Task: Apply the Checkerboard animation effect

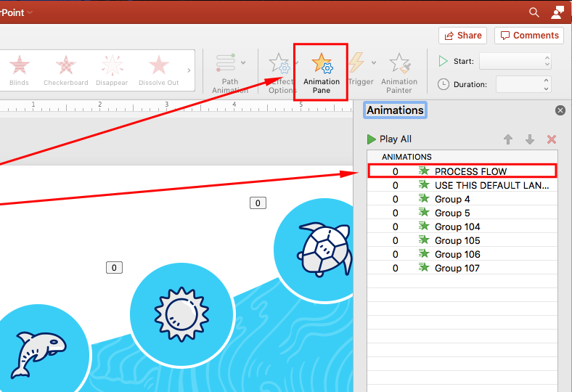Action: coord(65,70)
